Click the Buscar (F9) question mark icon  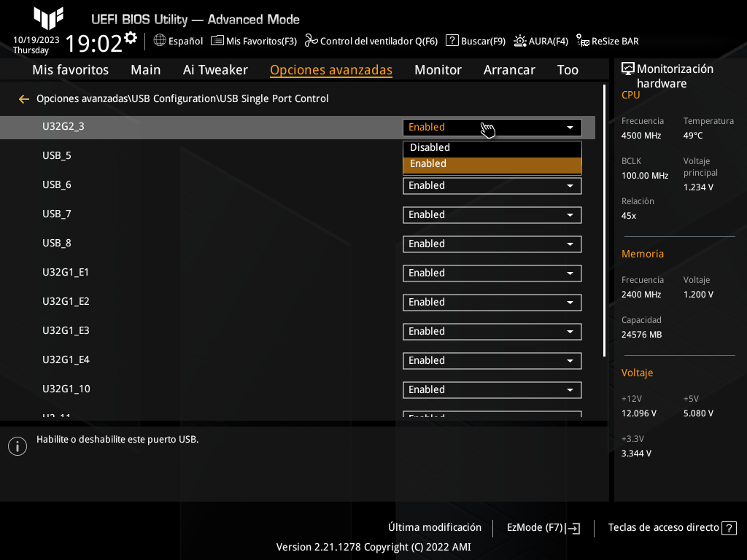pyautogui.click(x=452, y=41)
